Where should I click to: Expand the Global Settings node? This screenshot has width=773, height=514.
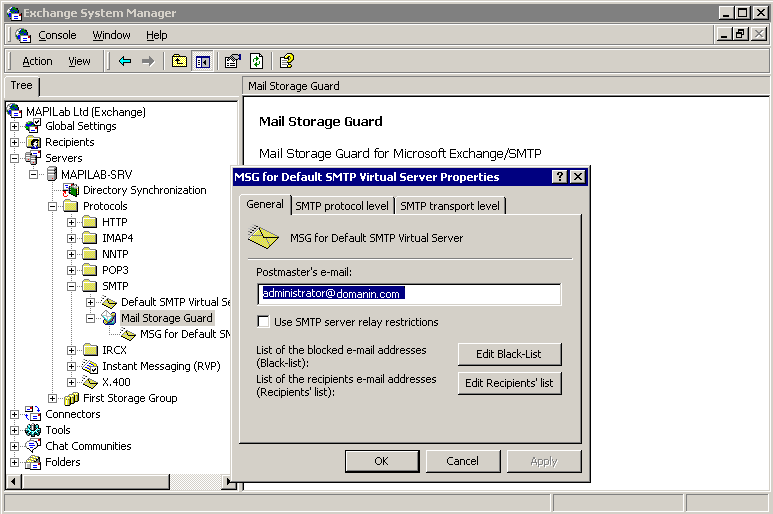pos(15,126)
